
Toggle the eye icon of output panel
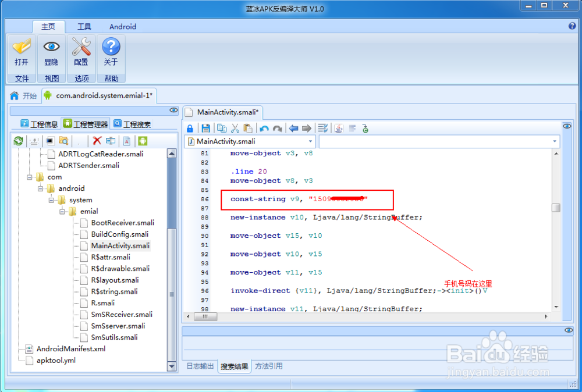[568, 330]
